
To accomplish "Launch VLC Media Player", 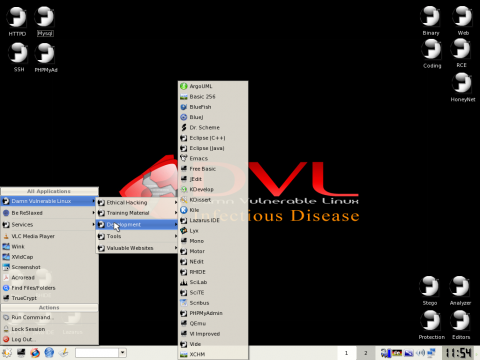I will coord(50,236).
